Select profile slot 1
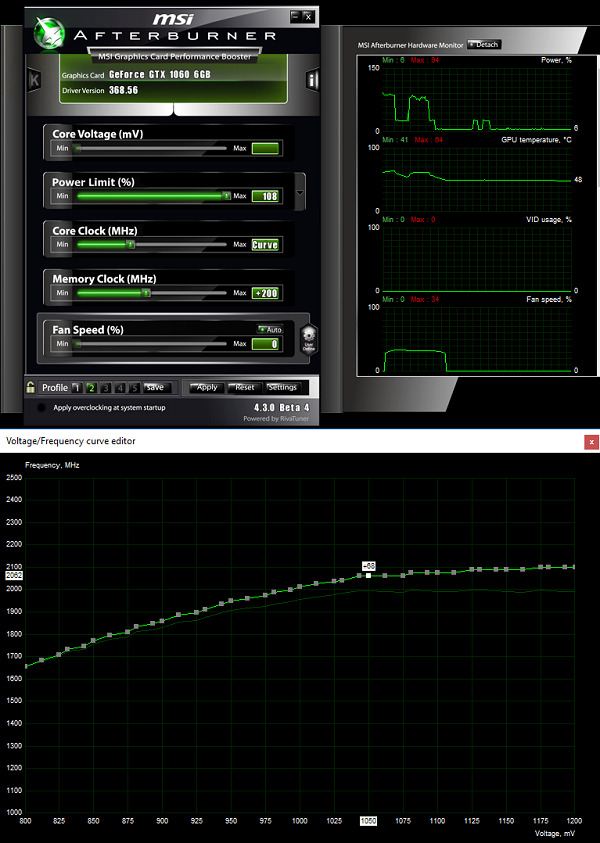The image size is (600, 843). [x=77, y=388]
